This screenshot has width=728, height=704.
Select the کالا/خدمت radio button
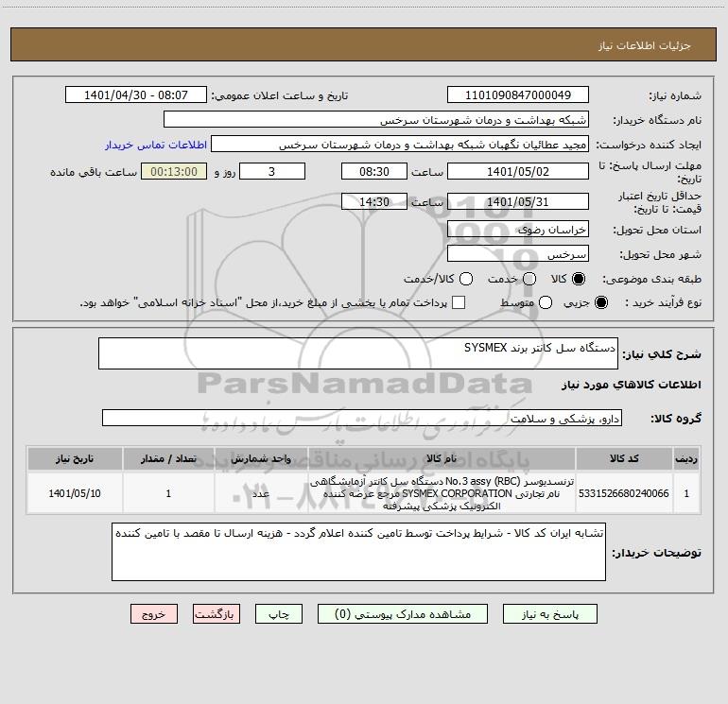466,279
